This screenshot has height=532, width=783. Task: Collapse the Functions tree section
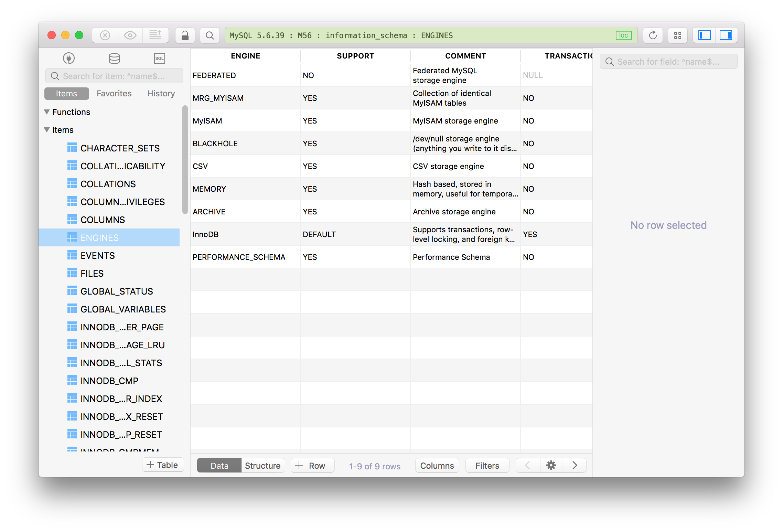click(47, 112)
